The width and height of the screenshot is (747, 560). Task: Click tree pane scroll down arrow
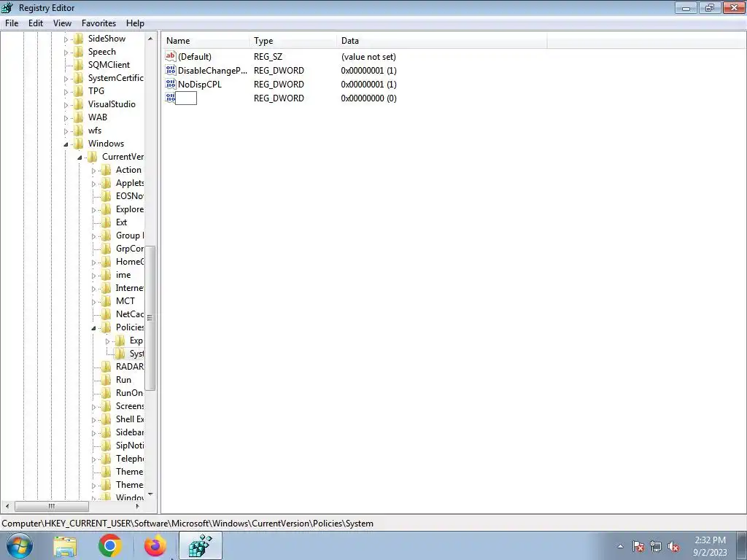[150, 494]
